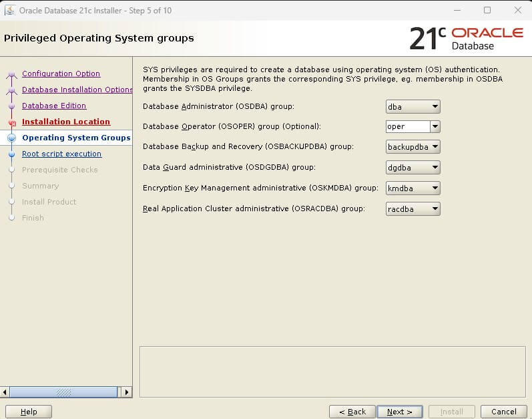Click the Encryption Key Management group label
The image size is (532, 419).
pos(260,188)
